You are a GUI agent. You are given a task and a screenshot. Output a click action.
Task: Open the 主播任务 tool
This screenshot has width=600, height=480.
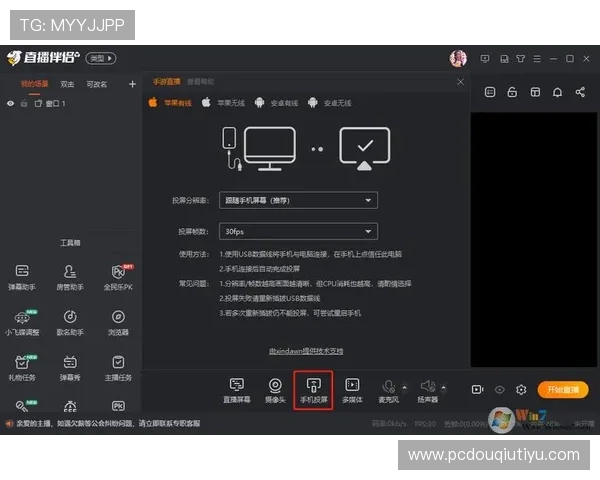tap(118, 368)
